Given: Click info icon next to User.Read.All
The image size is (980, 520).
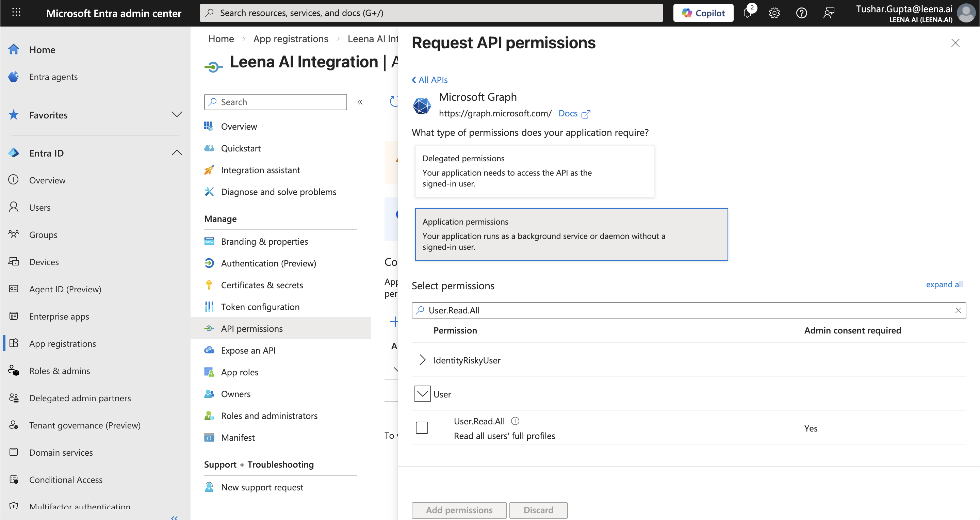Looking at the screenshot, I should pyautogui.click(x=515, y=421).
